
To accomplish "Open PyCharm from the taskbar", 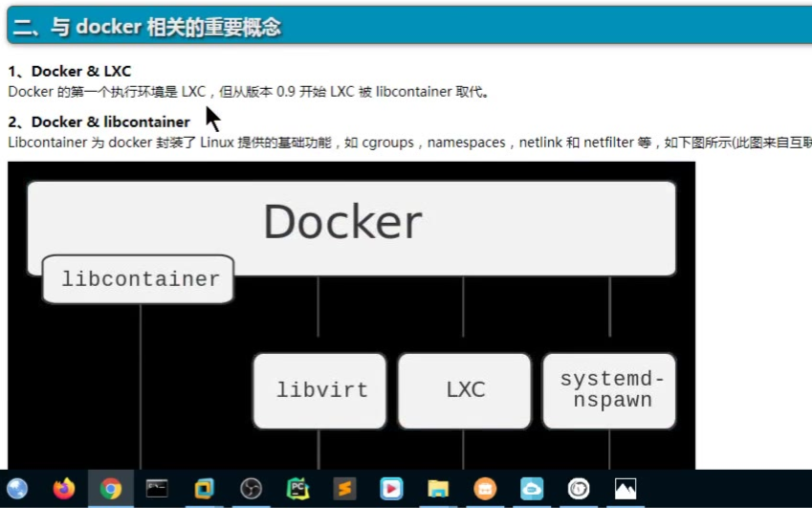I will pyautogui.click(x=297, y=488).
